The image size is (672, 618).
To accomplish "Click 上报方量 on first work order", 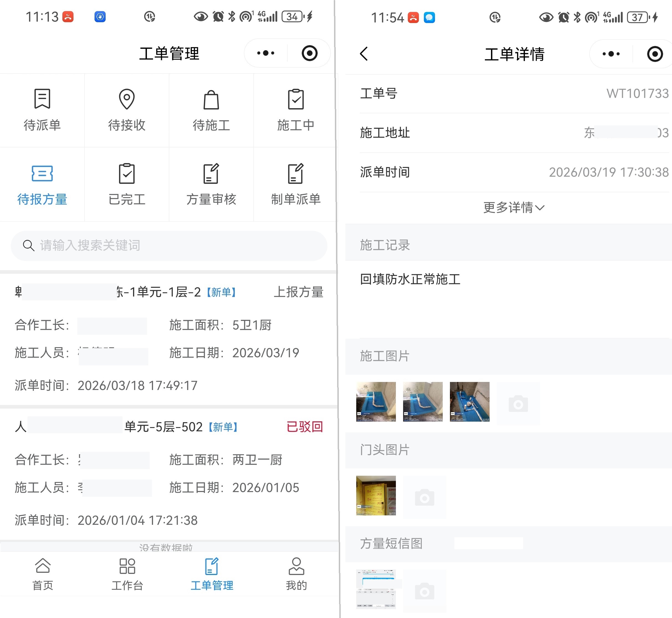I will (298, 292).
